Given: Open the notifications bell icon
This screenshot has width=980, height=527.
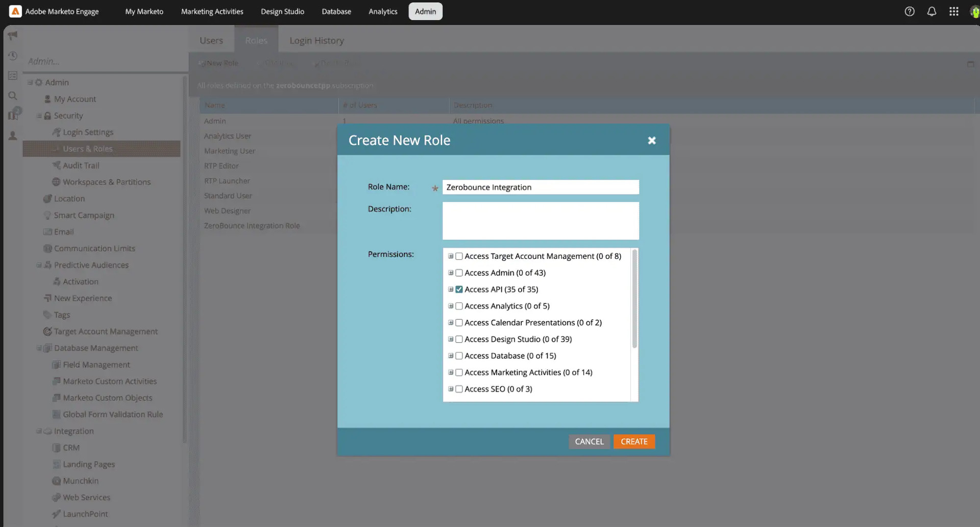Looking at the screenshot, I should pos(932,11).
